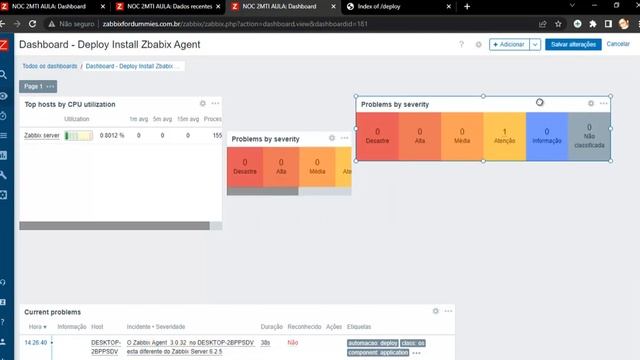Image resolution: width=640 pixels, height=360 pixels.
Task: Open small Problems by severity widget actions menu
Action: (x=344, y=138)
